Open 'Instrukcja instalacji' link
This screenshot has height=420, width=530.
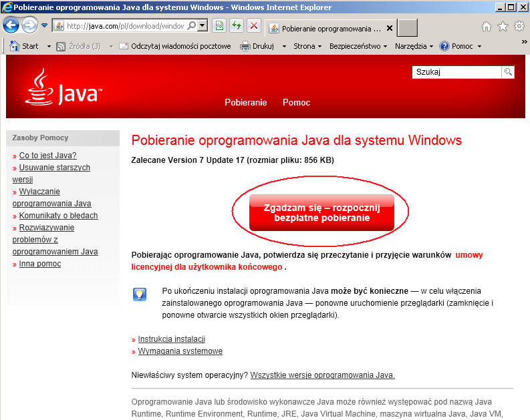171,339
